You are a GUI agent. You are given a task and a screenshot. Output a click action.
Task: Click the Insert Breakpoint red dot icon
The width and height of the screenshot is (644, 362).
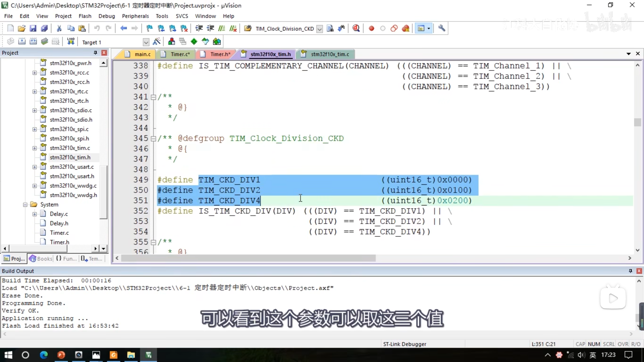[371, 28]
